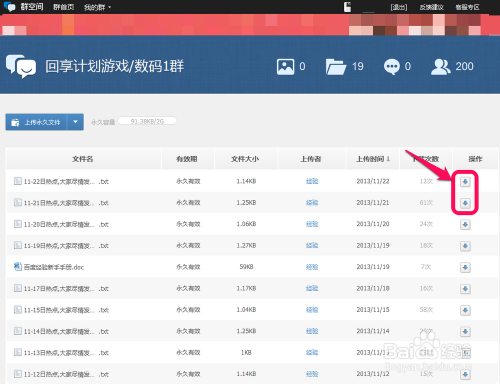This screenshot has height=384, width=500.
Task: Open the 11-22 txt file name
Action: [x=66, y=182]
